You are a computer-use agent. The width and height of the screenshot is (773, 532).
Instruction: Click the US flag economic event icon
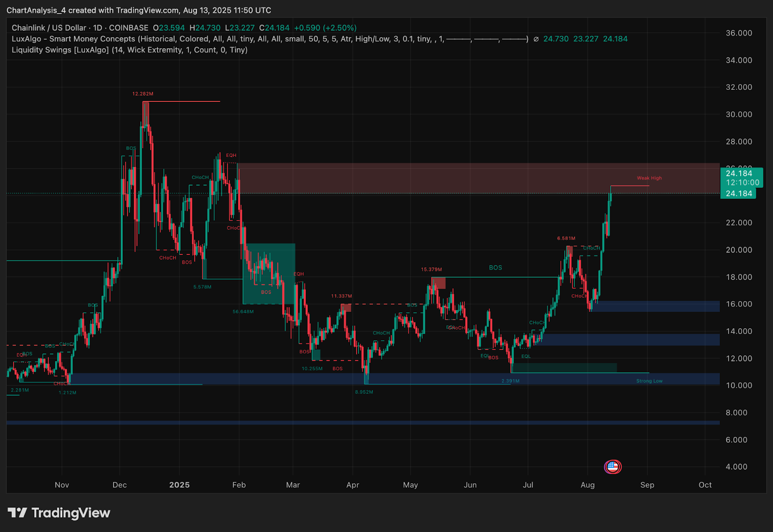pos(613,467)
